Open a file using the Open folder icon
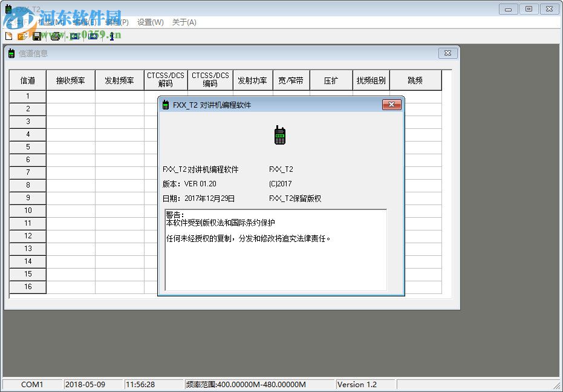 tap(22, 36)
